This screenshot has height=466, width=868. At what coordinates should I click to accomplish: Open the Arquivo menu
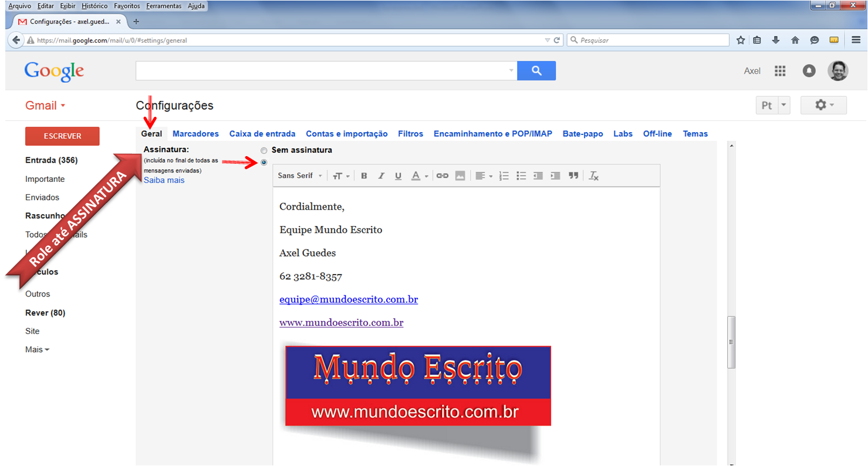pyautogui.click(x=19, y=6)
